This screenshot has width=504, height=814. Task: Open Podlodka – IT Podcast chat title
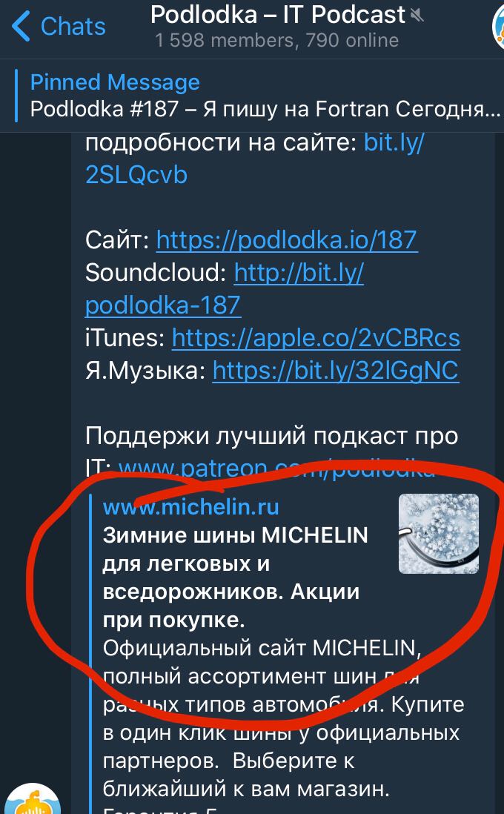coord(278,15)
